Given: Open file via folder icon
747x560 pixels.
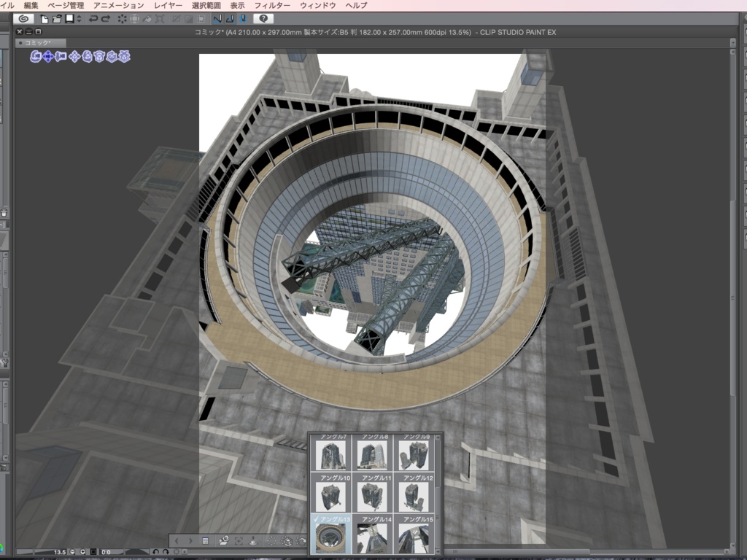Looking at the screenshot, I should point(57,19).
